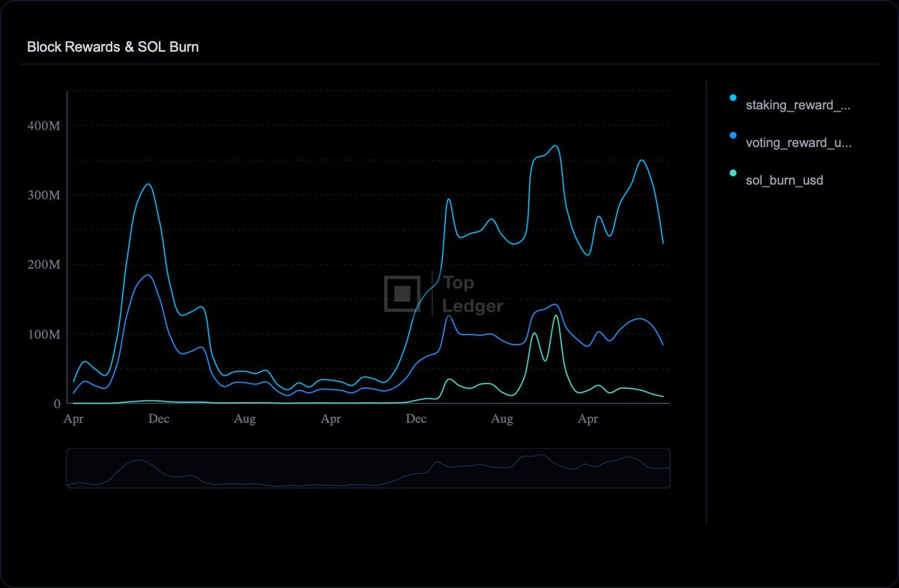Click the staking_reward legend label
899x588 pixels.
click(798, 106)
